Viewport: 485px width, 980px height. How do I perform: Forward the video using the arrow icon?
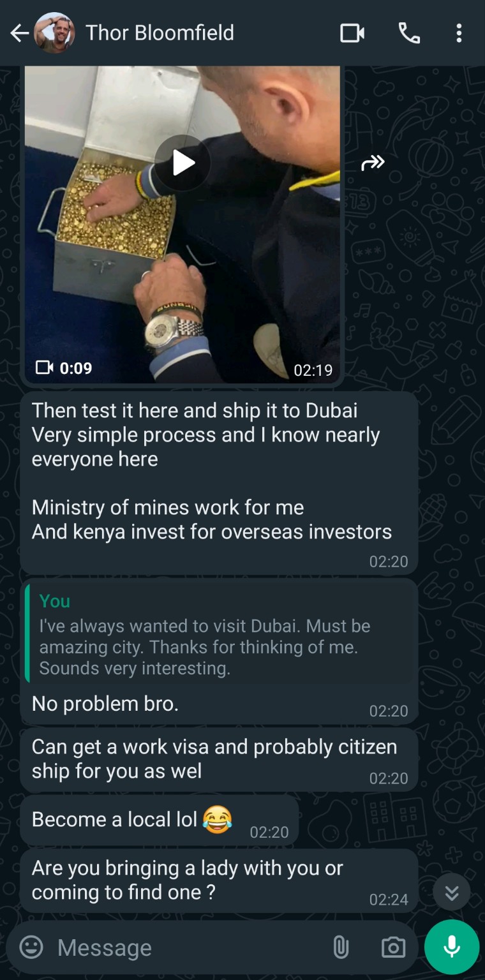point(373,163)
